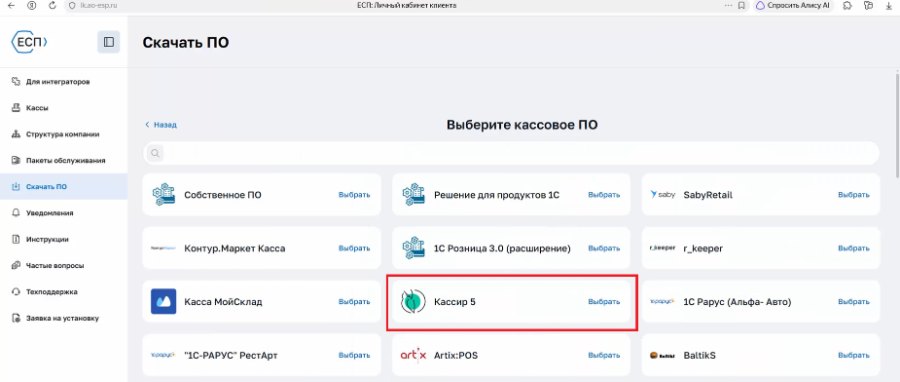Viewport: 900px width, 382px height.
Task: Choose 'Выбрать' for 1С Рарус (Альфа-Авто)
Action: (x=854, y=302)
